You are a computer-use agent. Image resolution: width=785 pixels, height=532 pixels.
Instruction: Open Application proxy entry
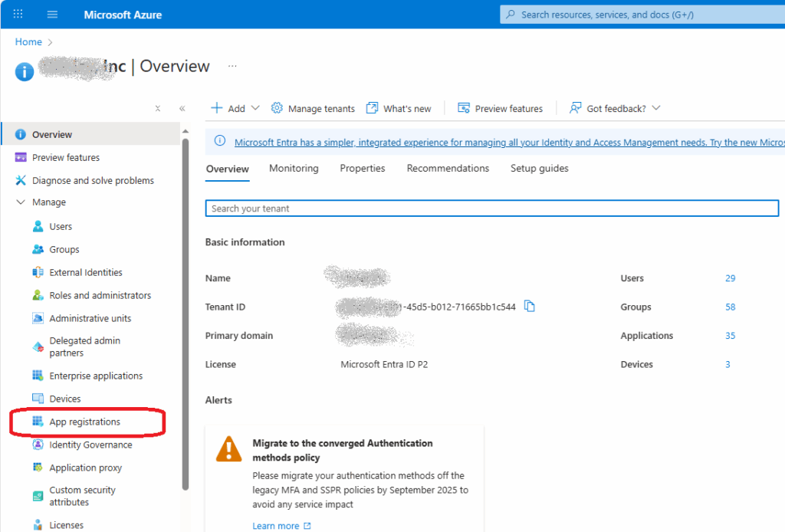pos(86,468)
